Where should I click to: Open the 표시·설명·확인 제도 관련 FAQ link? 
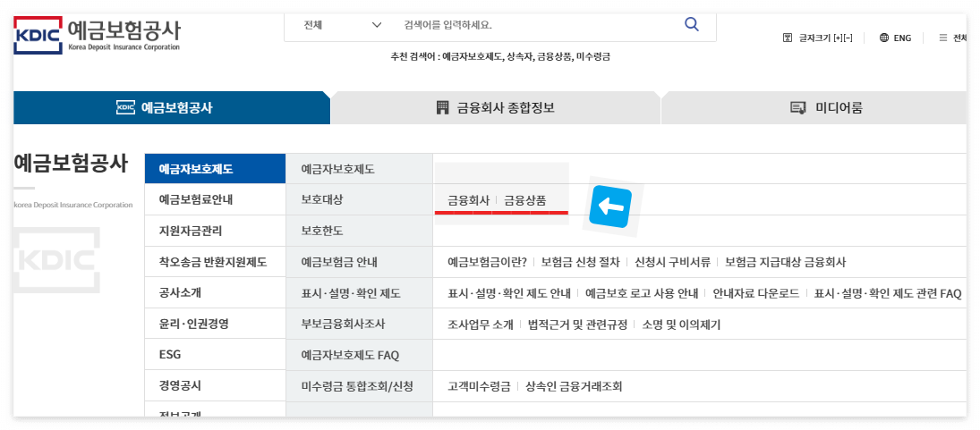(888, 292)
